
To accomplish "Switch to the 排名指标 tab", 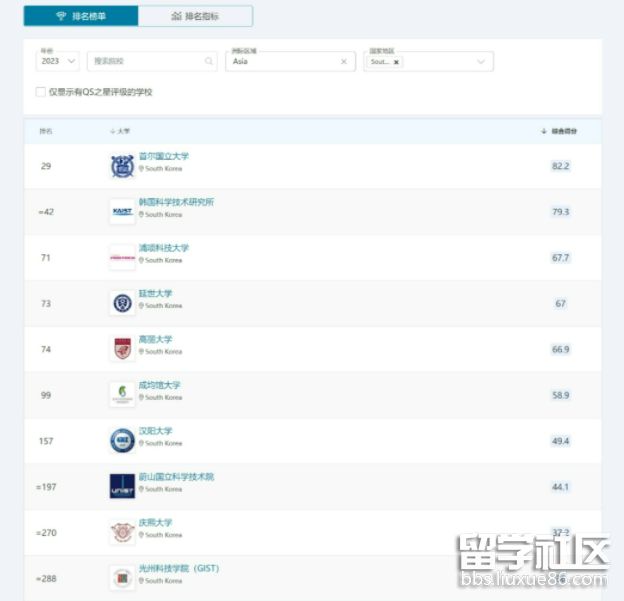I will (x=195, y=16).
